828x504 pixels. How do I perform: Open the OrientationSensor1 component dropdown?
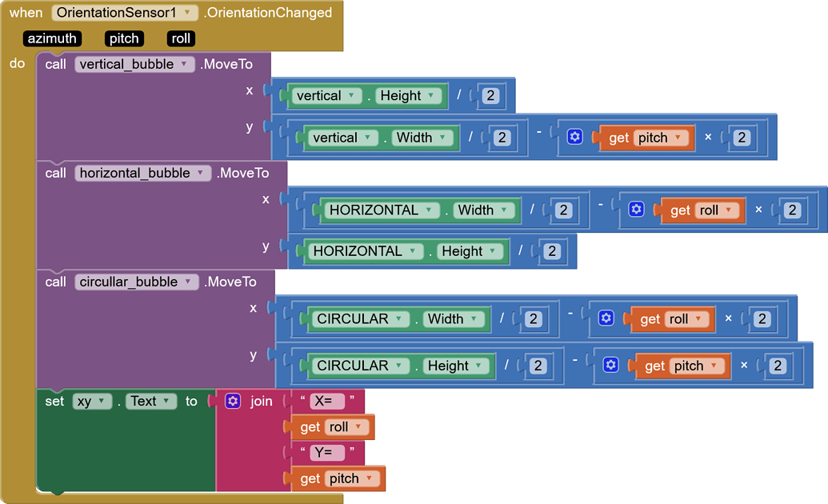point(187,13)
